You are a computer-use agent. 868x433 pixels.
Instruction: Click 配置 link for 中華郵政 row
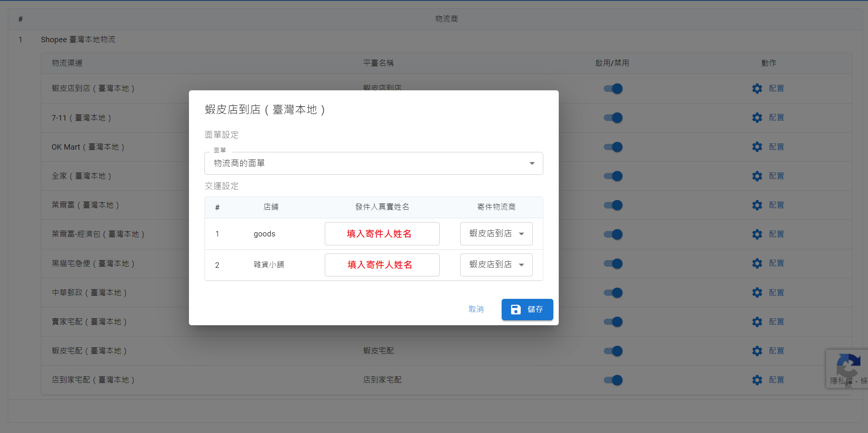[776, 293]
